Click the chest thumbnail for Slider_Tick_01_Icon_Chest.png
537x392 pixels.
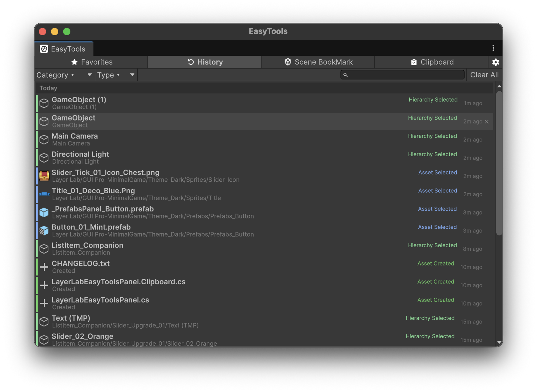pyautogui.click(x=44, y=176)
